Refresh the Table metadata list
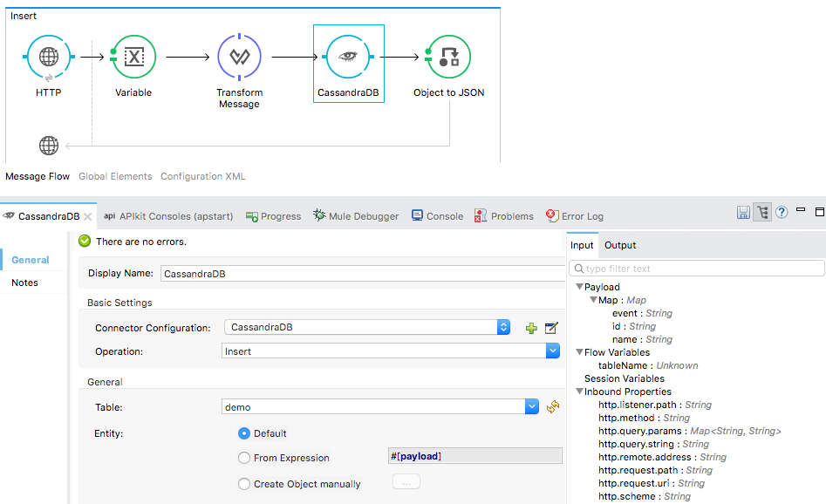The image size is (826, 504). 553,406
